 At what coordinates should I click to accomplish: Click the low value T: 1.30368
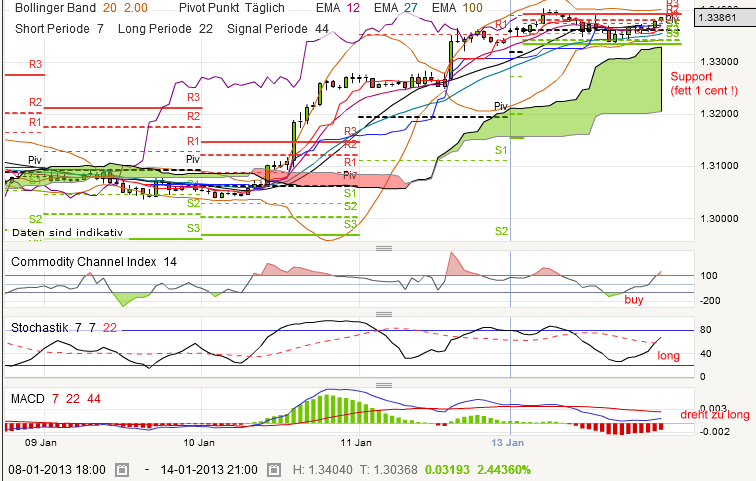[389, 469]
